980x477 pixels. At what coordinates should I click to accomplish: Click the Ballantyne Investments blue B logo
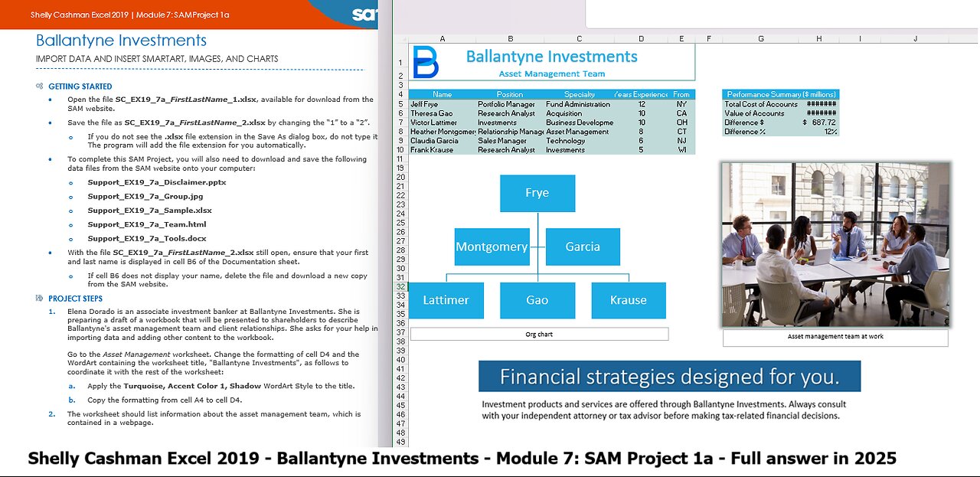tap(425, 62)
